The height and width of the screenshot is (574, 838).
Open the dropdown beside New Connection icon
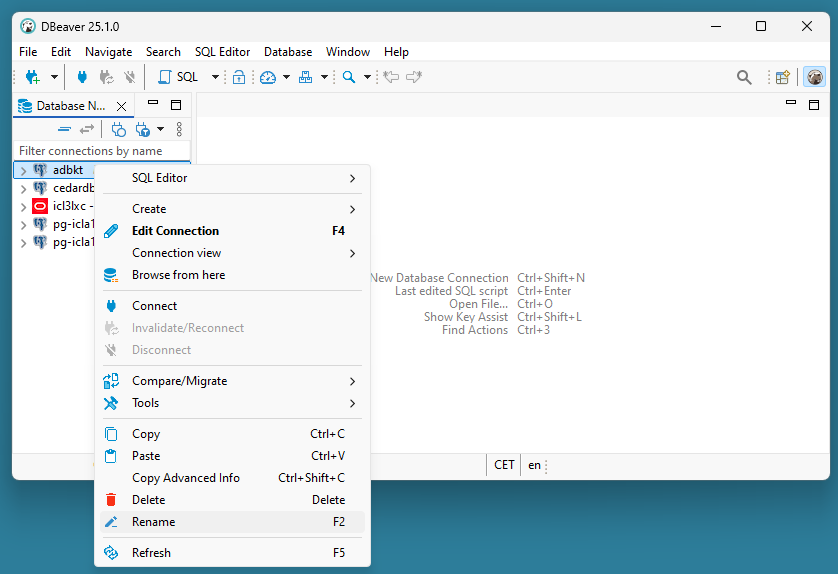click(54, 77)
